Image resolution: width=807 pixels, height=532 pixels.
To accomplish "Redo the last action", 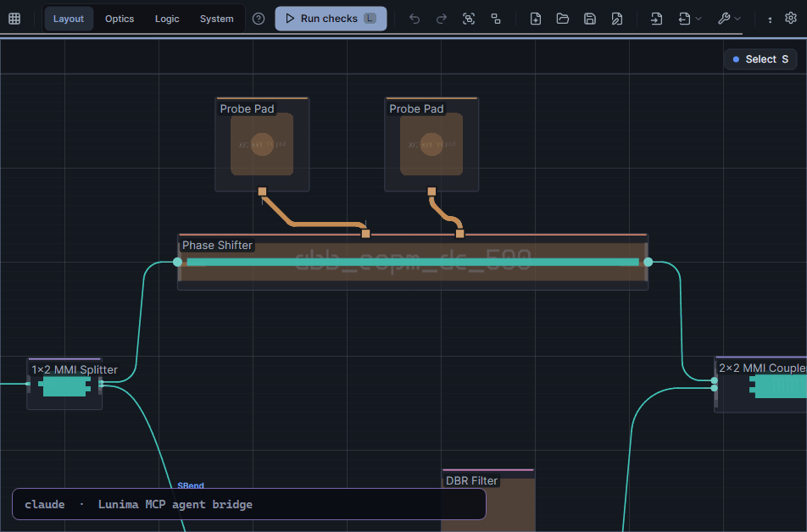I will tap(441, 19).
